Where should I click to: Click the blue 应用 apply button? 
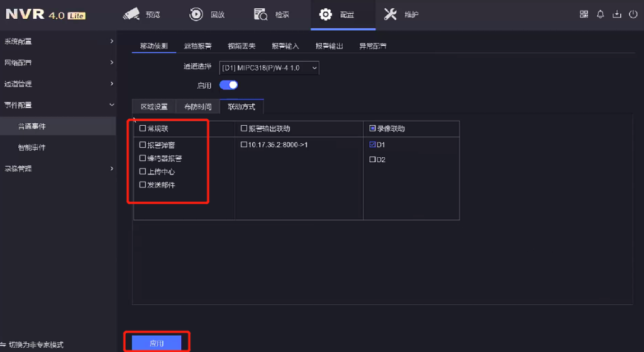(157, 343)
